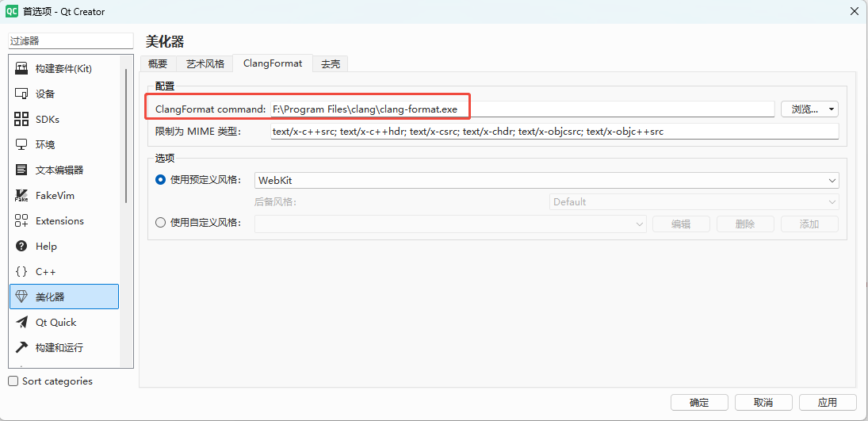Click the arrow next to 浏览 button
The width and height of the screenshot is (868, 421).
click(x=831, y=109)
